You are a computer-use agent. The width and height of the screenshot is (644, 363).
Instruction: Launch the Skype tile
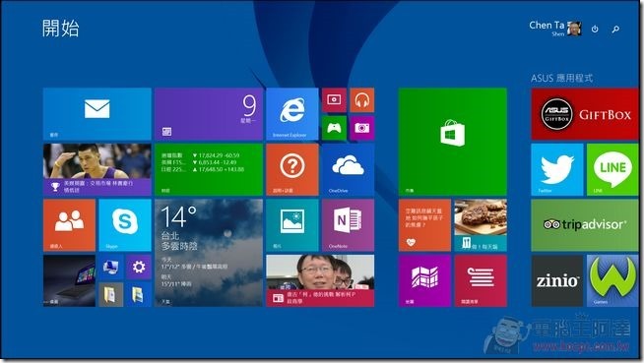coord(125,225)
